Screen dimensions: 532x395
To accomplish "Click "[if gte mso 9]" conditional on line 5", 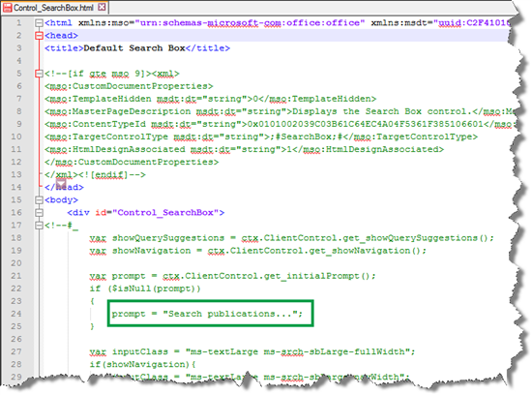I will pos(106,74).
